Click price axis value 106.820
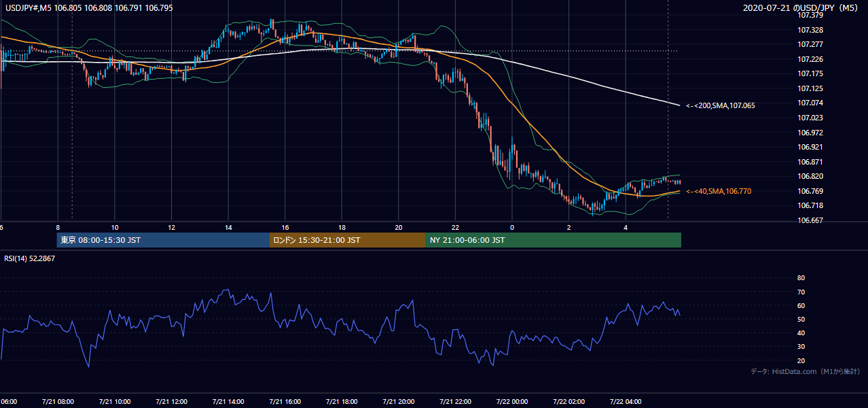868x408 pixels. (810, 176)
